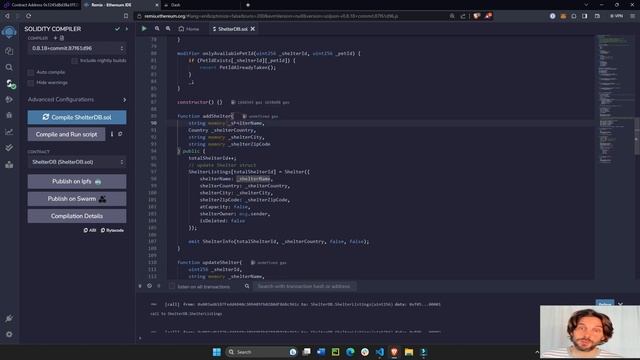Open the Debugger plugin icon in sidebar
This screenshot has height=360, width=640.
9,116
